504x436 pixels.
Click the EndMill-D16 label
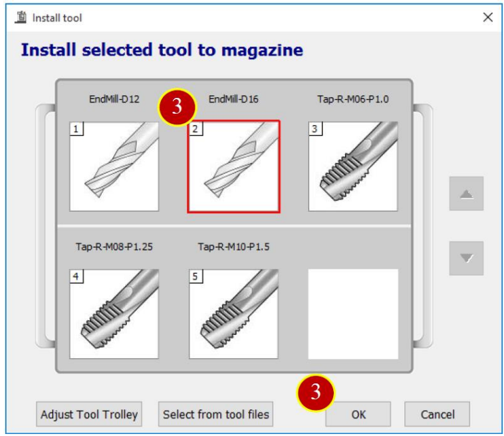coord(233,99)
